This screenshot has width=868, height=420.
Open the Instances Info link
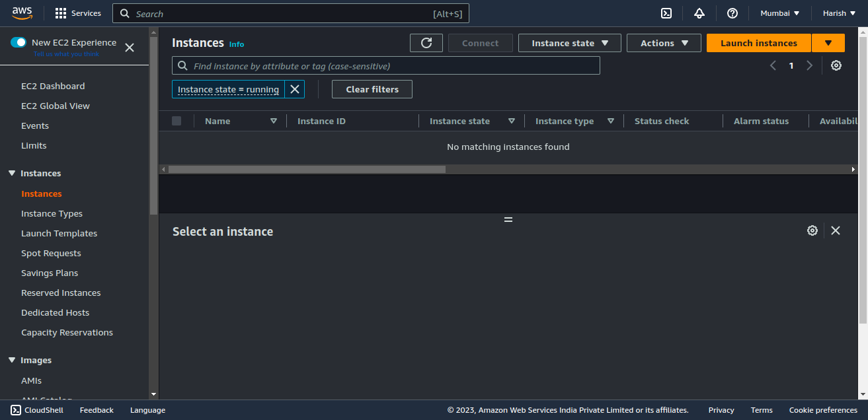tap(237, 44)
